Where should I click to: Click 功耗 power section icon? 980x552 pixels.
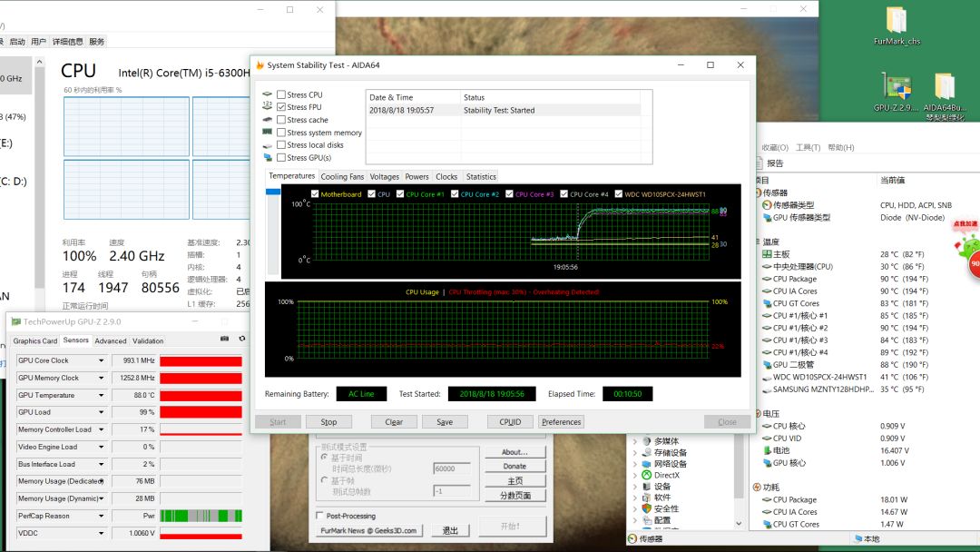coord(757,487)
